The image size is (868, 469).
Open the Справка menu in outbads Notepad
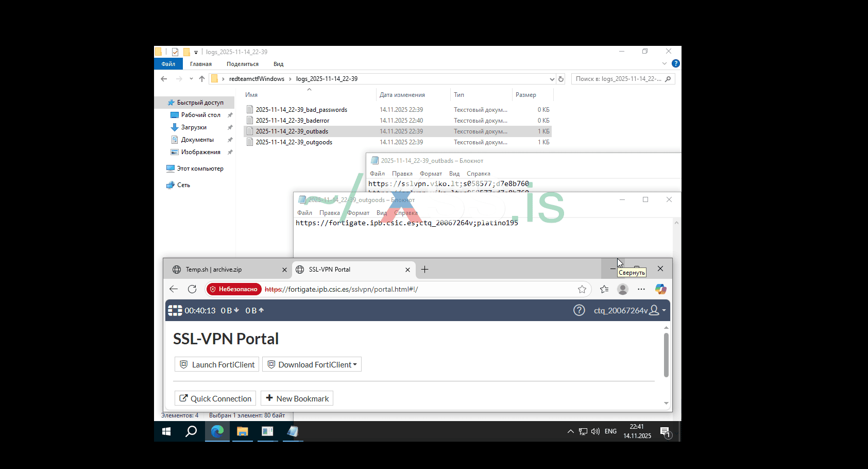[479, 174]
